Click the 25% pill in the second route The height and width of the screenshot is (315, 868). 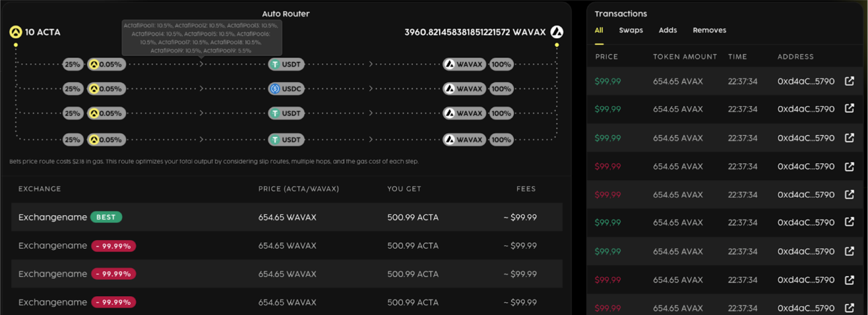(72, 89)
